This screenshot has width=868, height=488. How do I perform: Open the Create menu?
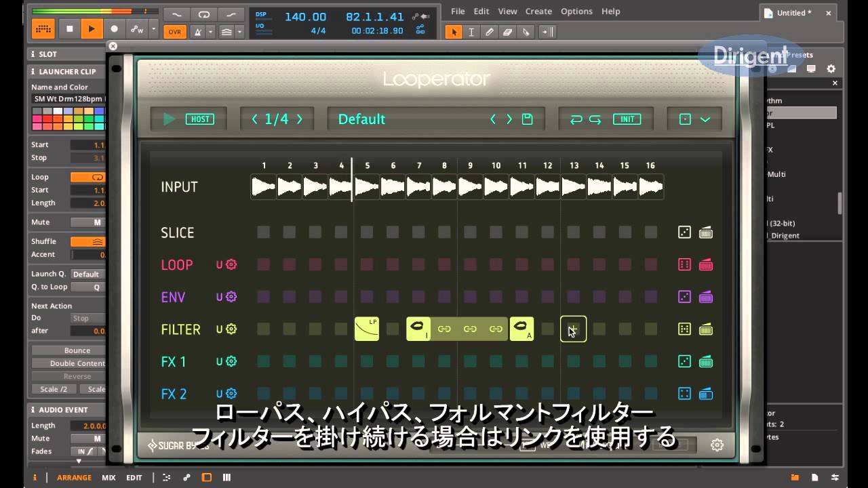point(538,11)
